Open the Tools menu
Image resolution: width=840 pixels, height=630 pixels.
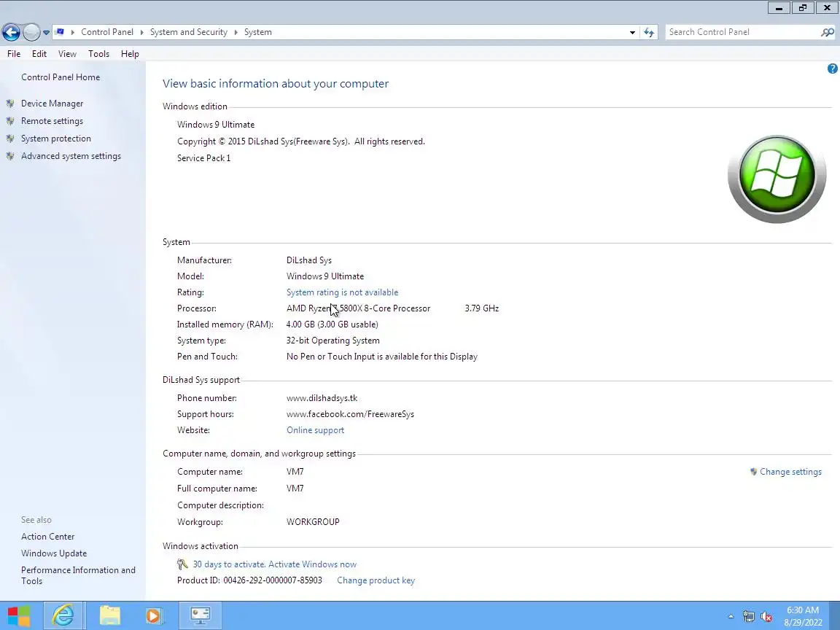(98, 53)
